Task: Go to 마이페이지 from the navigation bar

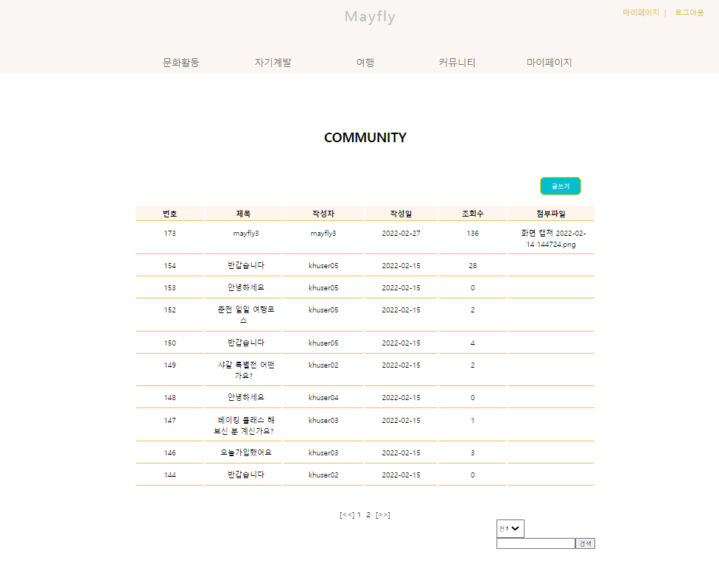Action: pyautogui.click(x=550, y=63)
